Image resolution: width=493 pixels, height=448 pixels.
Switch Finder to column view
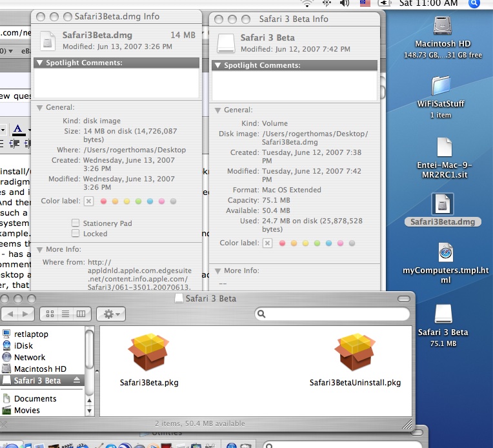pos(81,314)
